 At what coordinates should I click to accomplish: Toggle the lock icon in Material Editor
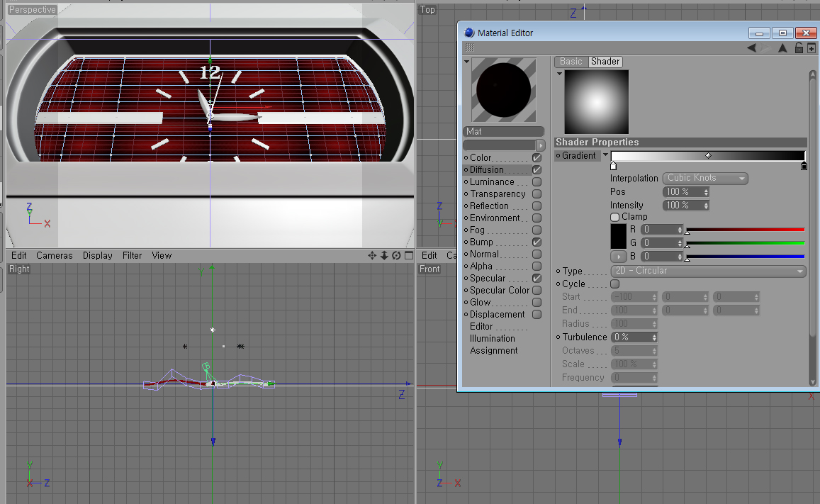pyautogui.click(x=799, y=48)
